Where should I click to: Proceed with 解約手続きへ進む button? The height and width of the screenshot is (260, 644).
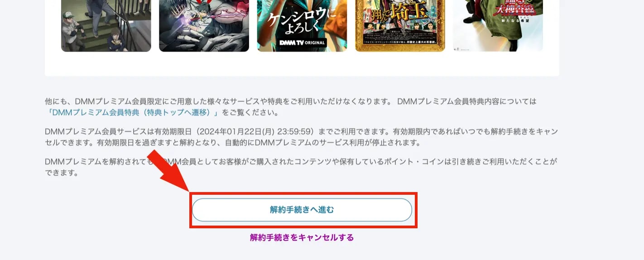click(302, 210)
